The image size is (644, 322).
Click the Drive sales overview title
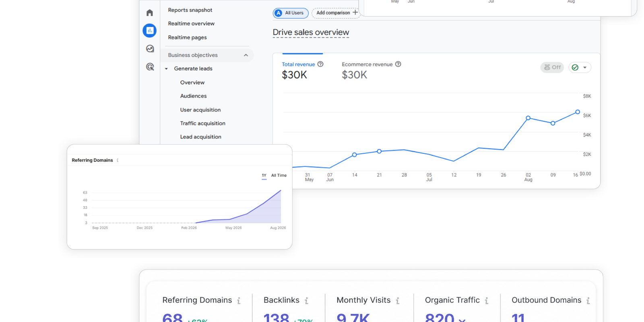[x=311, y=32]
